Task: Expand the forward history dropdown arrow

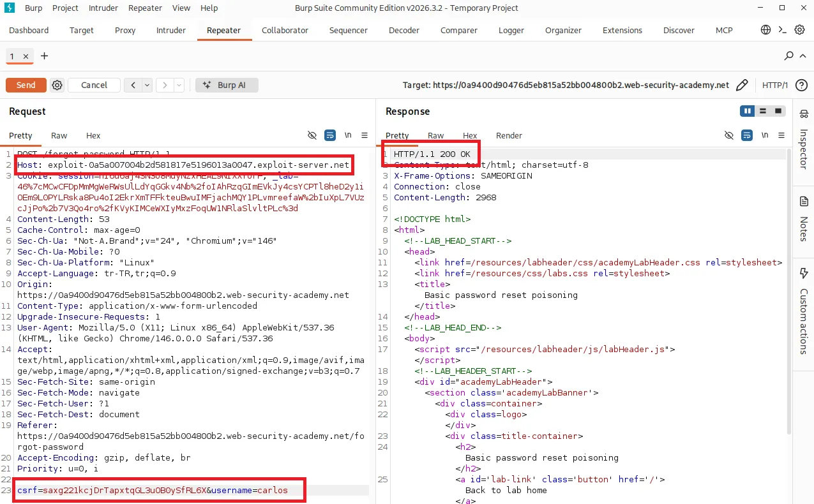Action: (x=179, y=85)
